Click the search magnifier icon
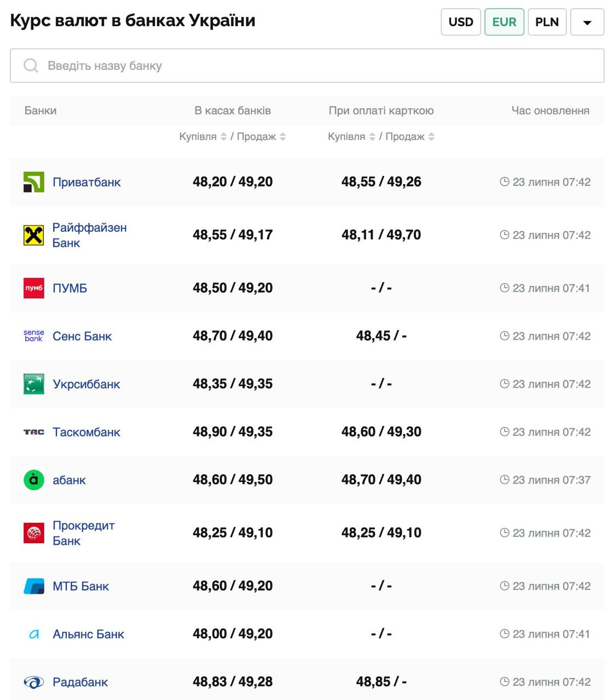This screenshot has height=700, width=614. point(31,66)
